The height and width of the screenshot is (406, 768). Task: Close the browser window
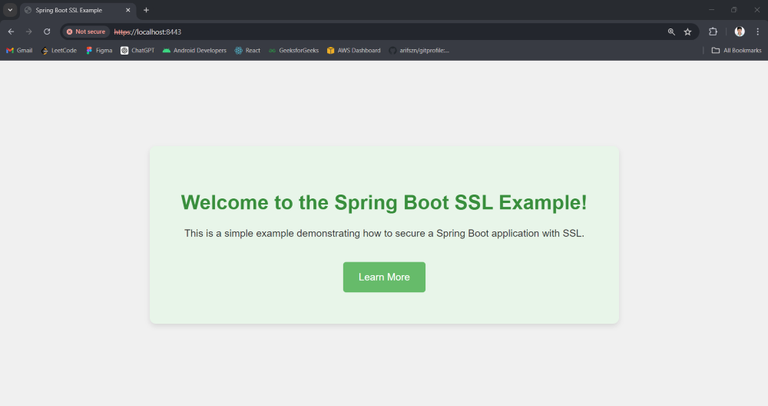point(757,10)
